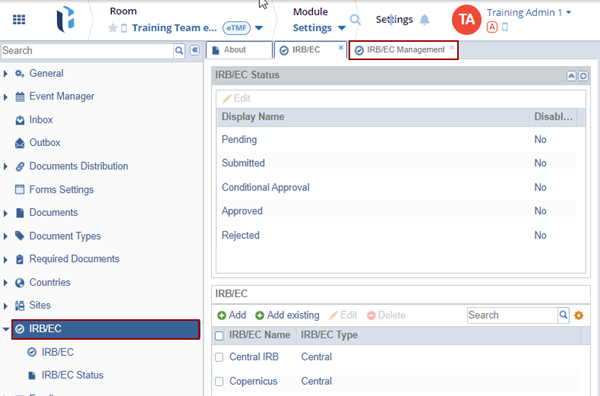The image size is (600, 396).
Task: Click the TA user avatar
Action: [466, 20]
